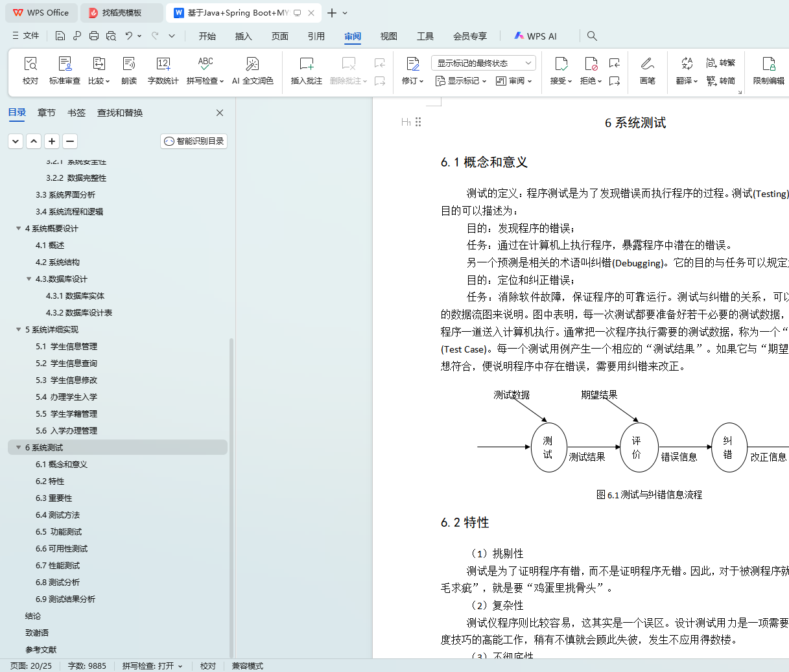Click 插入批注 insert comment icon
Image resolution: width=789 pixels, height=672 pixels.
306,64
